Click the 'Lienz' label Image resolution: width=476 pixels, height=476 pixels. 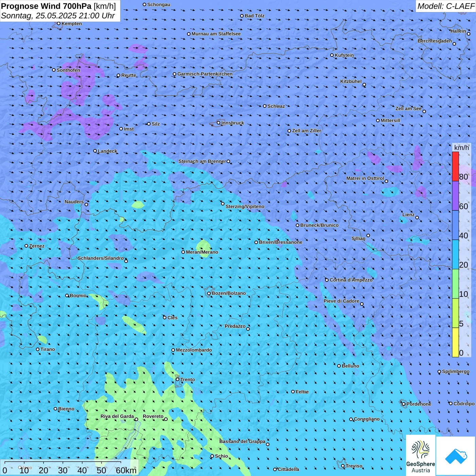pyautogui.click(x=408, y=215)
